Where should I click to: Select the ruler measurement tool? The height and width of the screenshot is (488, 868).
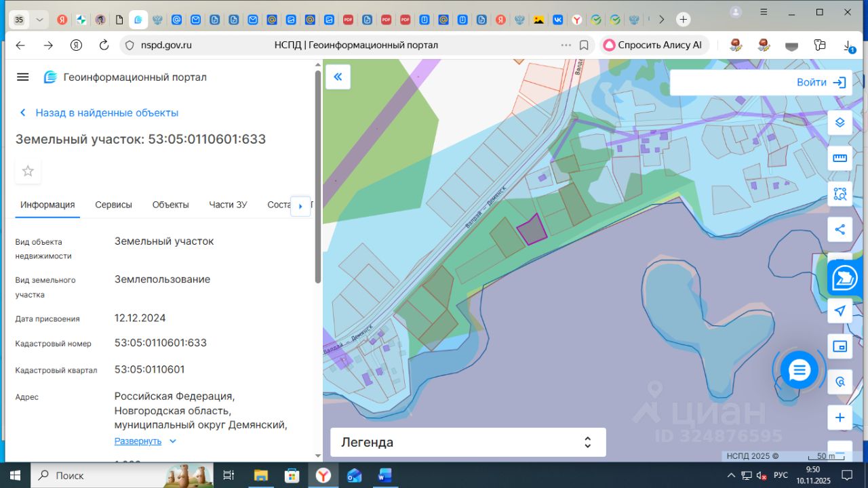(x=840, y=159)
